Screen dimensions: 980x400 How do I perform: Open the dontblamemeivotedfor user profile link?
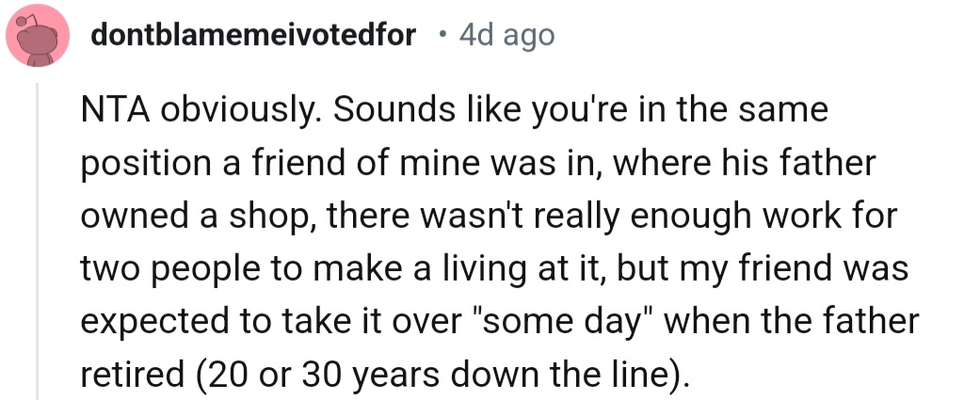tap(253, 36)
